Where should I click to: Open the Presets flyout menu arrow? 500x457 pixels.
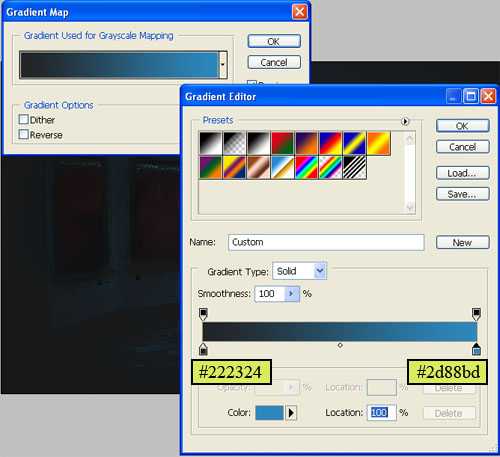click(405, 121)
